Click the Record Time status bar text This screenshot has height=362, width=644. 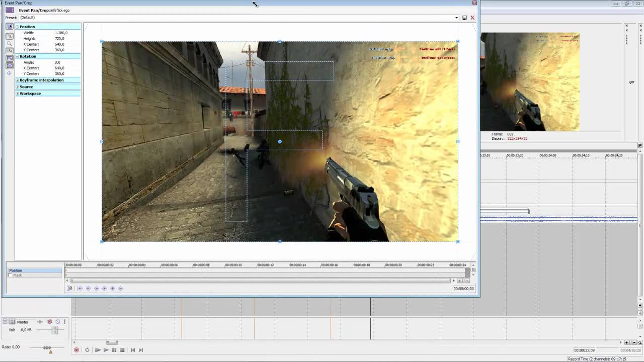598,359
